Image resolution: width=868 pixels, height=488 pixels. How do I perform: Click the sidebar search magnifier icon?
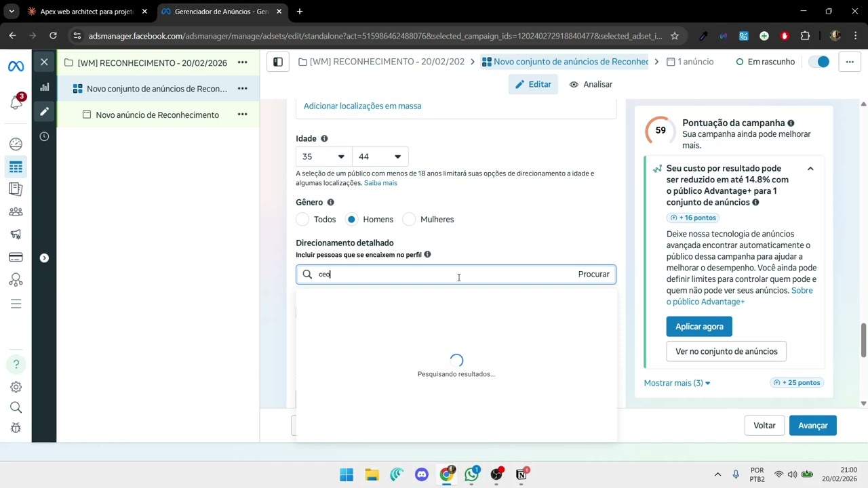(16, 407)
